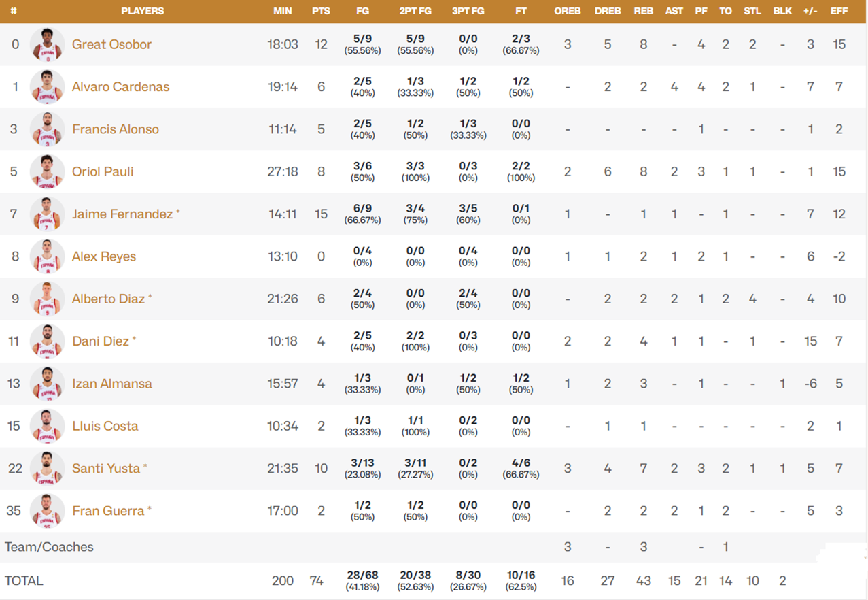Click Alex Reyes's headshot image

pyautogui.click(x=47, y=256)
